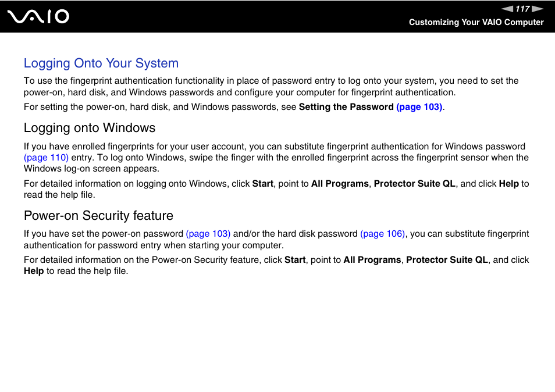Click bold Help starting the last line
The height and width of the screenshot is (392, 555).
tap(34, 271)
